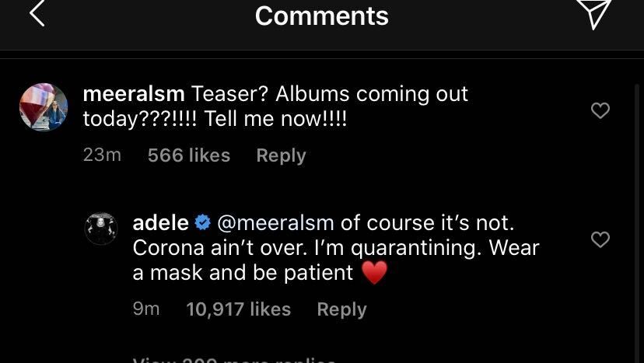The height and width of the screenshot is (363, 644).
Task: View the 566 likes list
Action: tap(188, 155)
